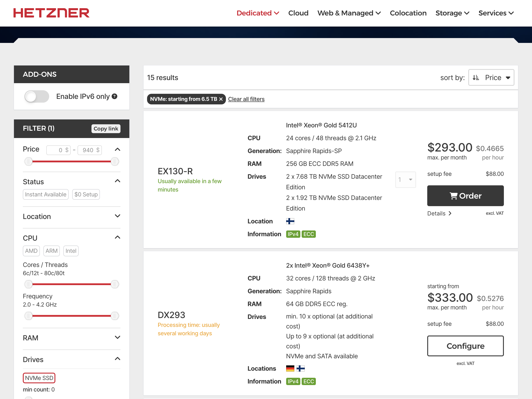Enable the IPv6 only switch
The height and width of the screenshot is (399, 532).
click(x=37, y=96)
